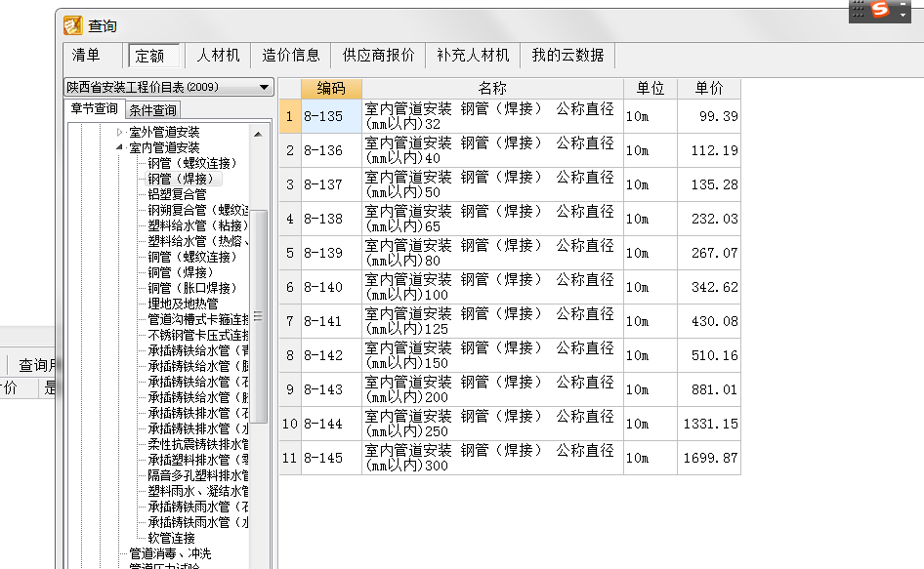The width and height of the screenshot is (924, 569).
Task: Open the 人材机 tab
Action: point(218,56)
